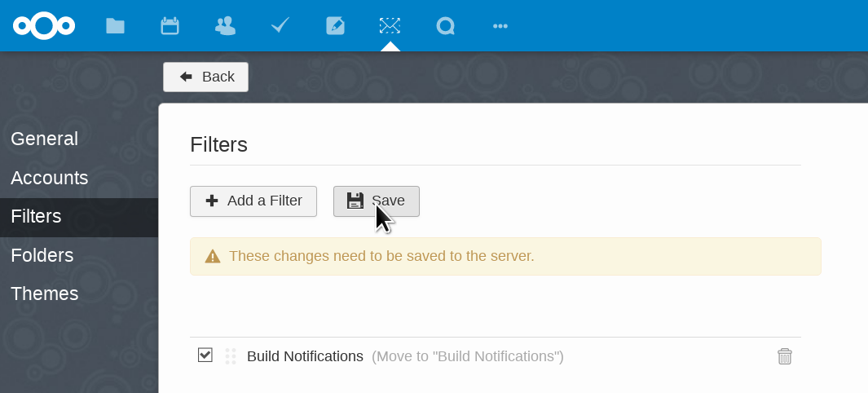Go to General settings section
This screenshot has width=868, height=393.
point(45,139)
